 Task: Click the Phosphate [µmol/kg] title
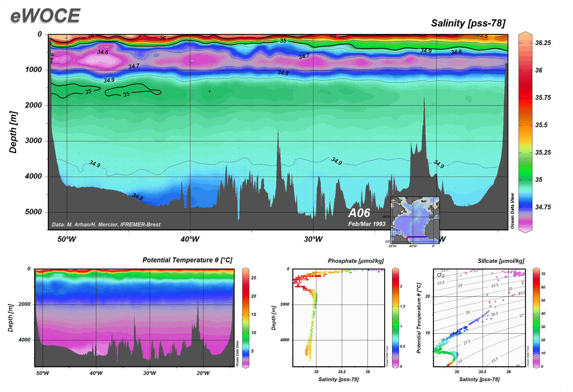[x=355, y=261]
